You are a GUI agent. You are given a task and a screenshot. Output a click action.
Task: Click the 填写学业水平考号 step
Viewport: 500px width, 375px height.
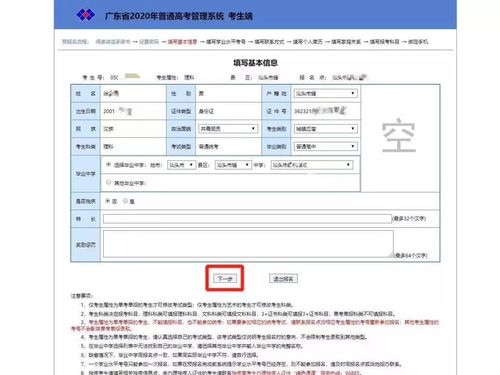point(226,42)
